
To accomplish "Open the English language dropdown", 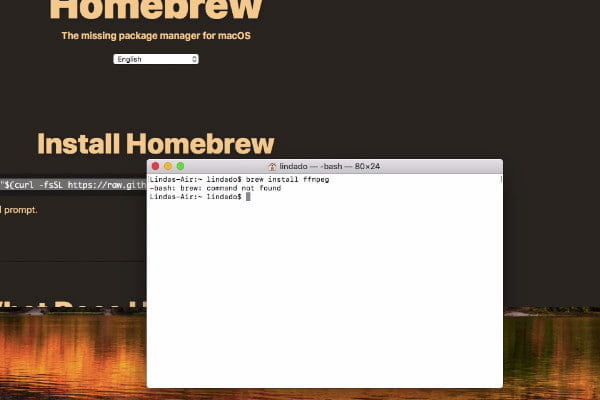I will coord(156,59).
